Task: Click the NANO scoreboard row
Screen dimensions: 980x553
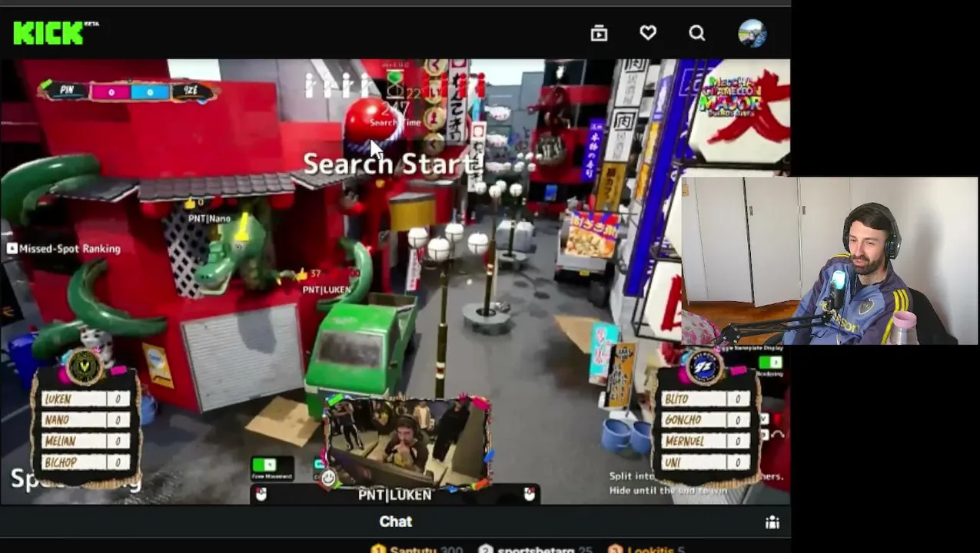Action: pos(85,420)
